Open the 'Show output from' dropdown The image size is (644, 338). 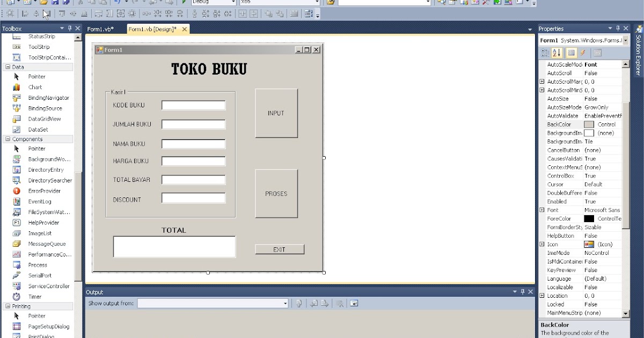point(286,303)
